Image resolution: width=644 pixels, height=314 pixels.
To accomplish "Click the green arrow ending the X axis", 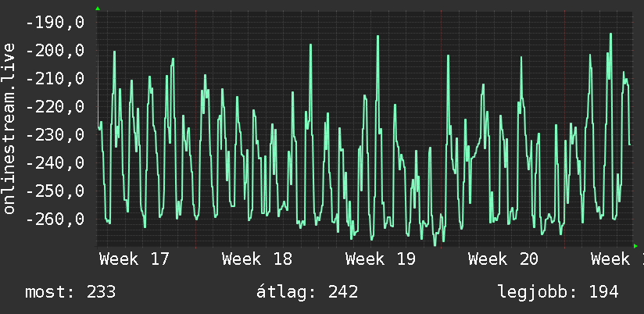I will pos(635,246).
